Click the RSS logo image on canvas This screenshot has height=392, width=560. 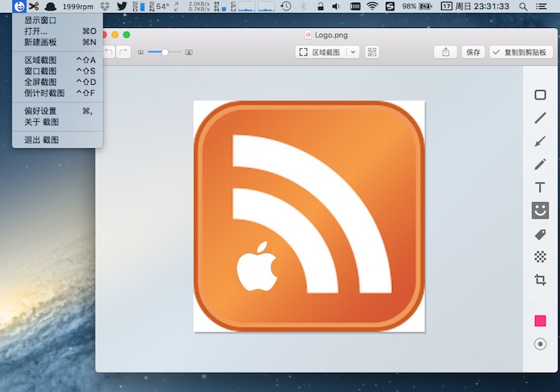(x=310, y=216)
